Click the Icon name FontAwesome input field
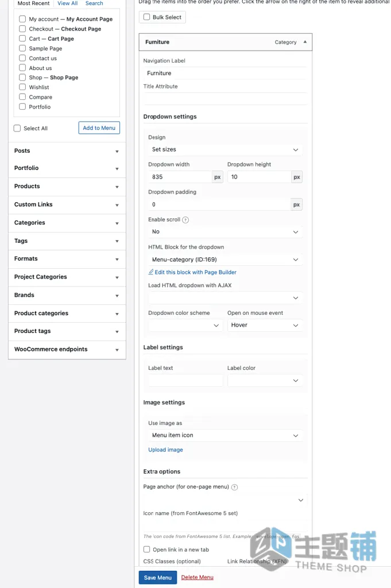This screenshot has height=588, width=391. (x=225, y=525)
